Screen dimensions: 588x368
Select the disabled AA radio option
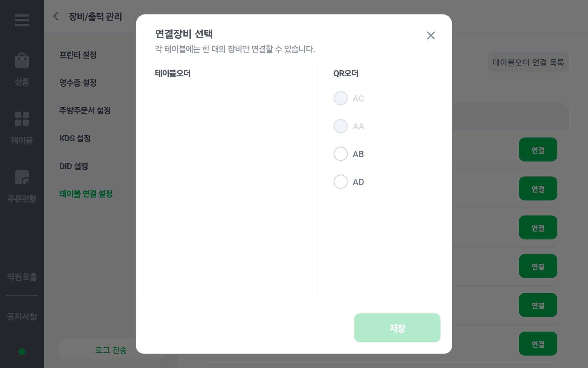click(x=341, y=126)
